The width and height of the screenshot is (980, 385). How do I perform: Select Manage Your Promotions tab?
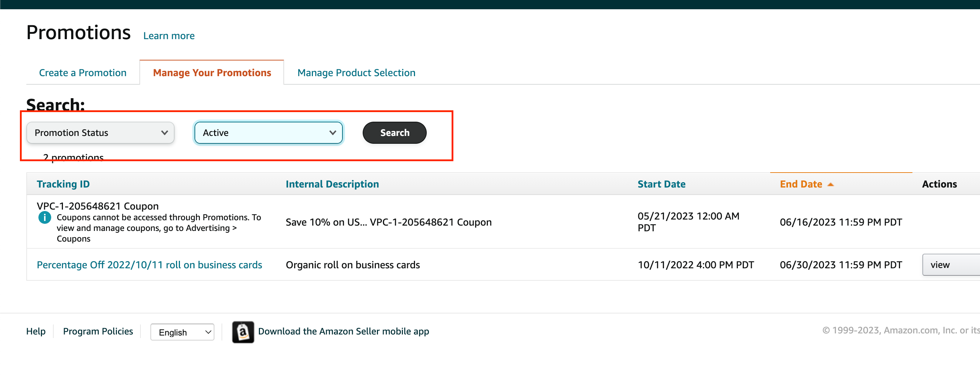[212, 73]
